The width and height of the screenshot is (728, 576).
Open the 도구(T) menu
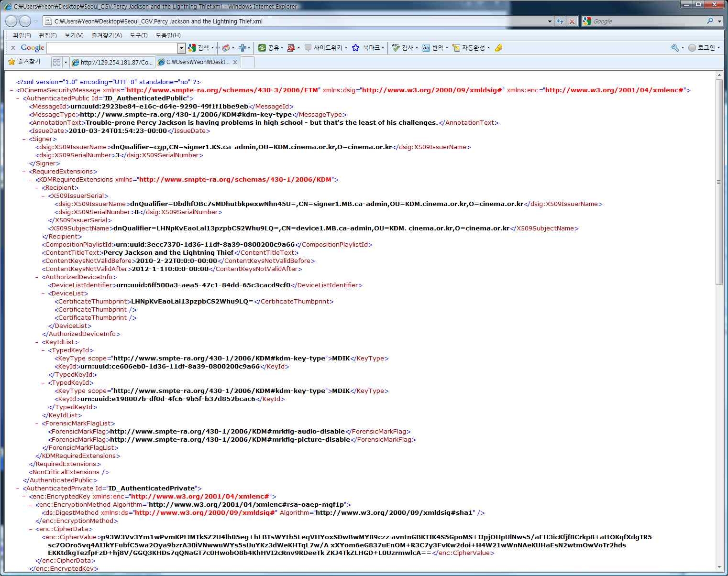pos(138,35)
